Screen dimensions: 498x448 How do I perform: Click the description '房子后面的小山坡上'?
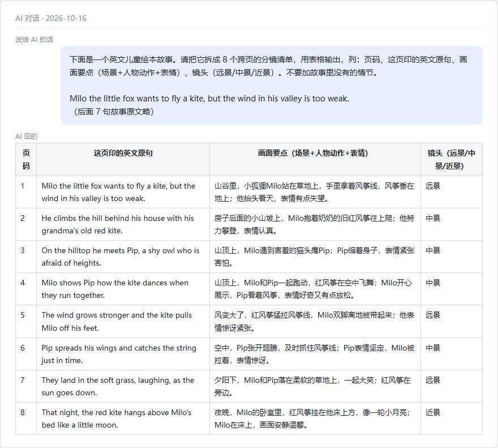pos(315,224)
